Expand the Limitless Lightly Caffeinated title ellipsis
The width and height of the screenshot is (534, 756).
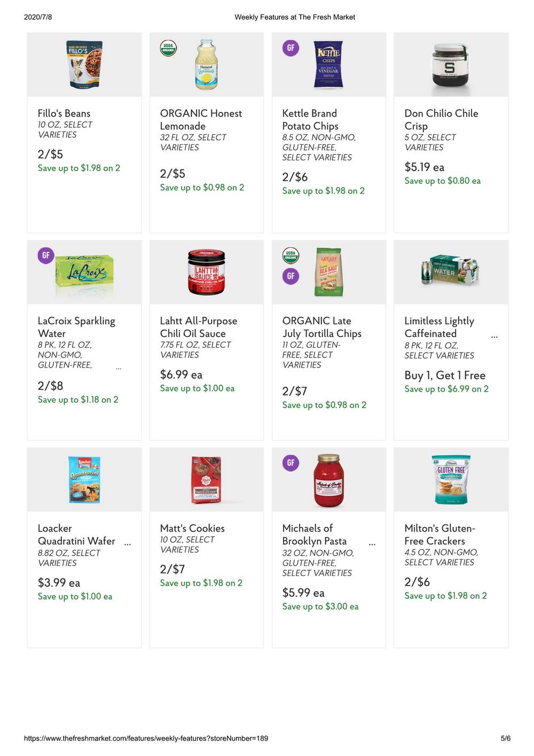click(494, 337)
